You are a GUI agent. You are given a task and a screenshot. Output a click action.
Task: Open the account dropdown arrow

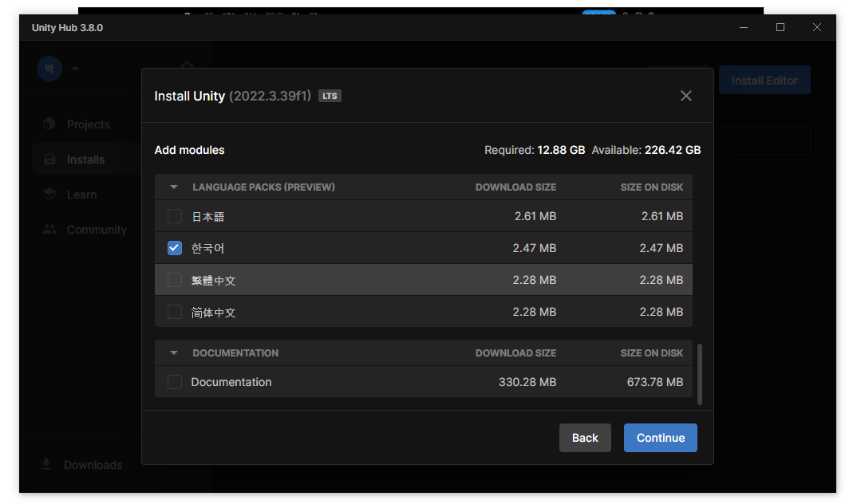tap(75, 69)
